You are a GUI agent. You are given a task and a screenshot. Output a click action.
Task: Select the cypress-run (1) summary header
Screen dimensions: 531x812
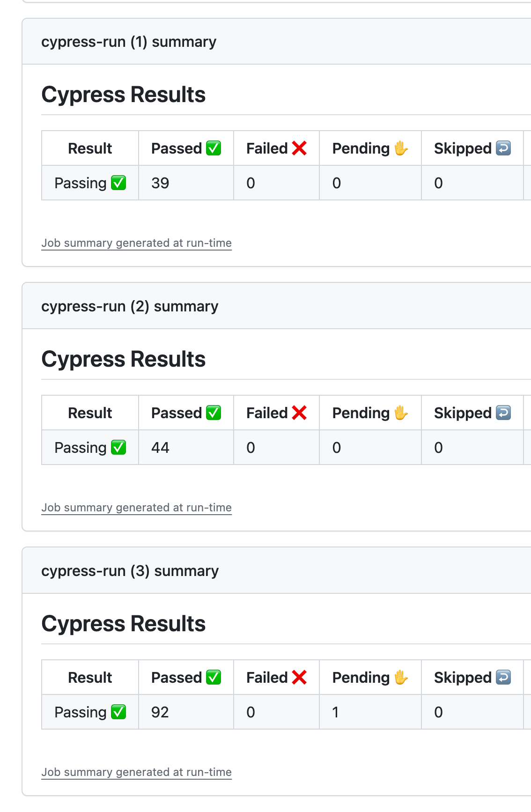[129, 42]
